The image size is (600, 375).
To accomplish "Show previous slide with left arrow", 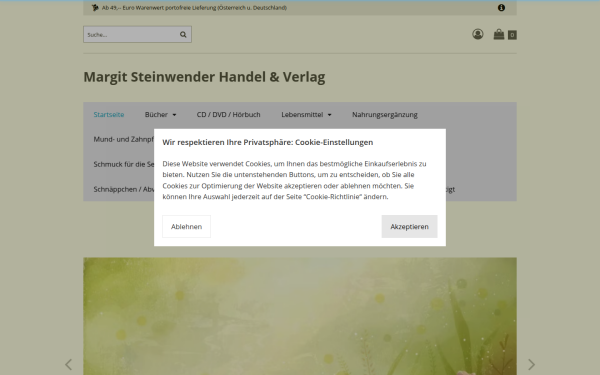I will (68, 364).
